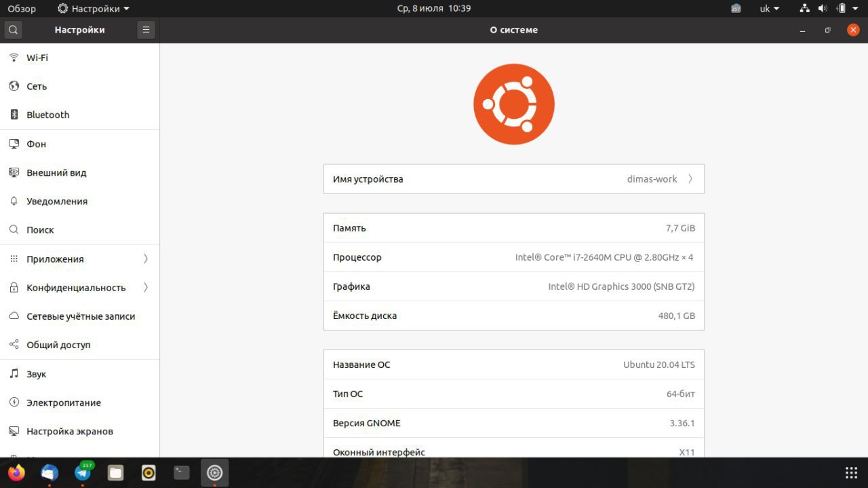868x488 pixels.
Task: Open the Уведомления panel
Action: [x=80, y=201]
